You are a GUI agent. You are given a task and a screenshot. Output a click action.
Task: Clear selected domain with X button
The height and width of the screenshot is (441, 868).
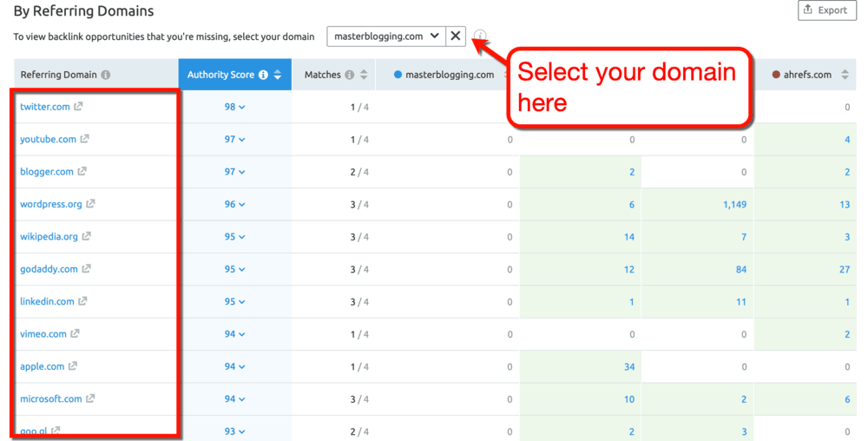point(456,36)
